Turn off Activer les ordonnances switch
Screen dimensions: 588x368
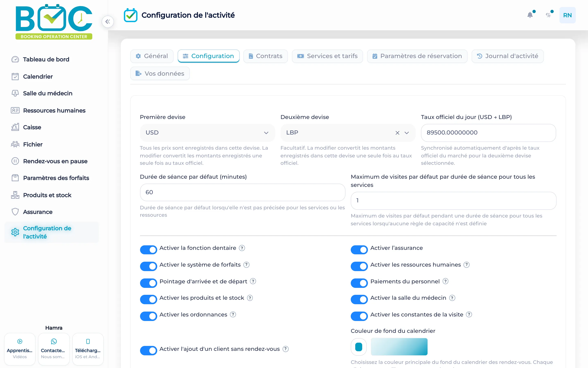(x=148, y=316)
